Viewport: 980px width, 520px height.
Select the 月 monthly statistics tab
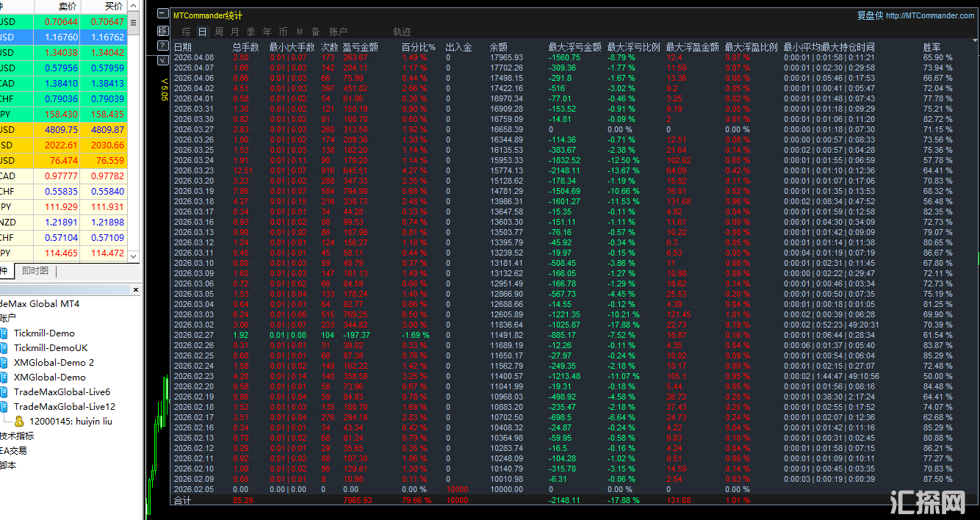coord(234,32)
